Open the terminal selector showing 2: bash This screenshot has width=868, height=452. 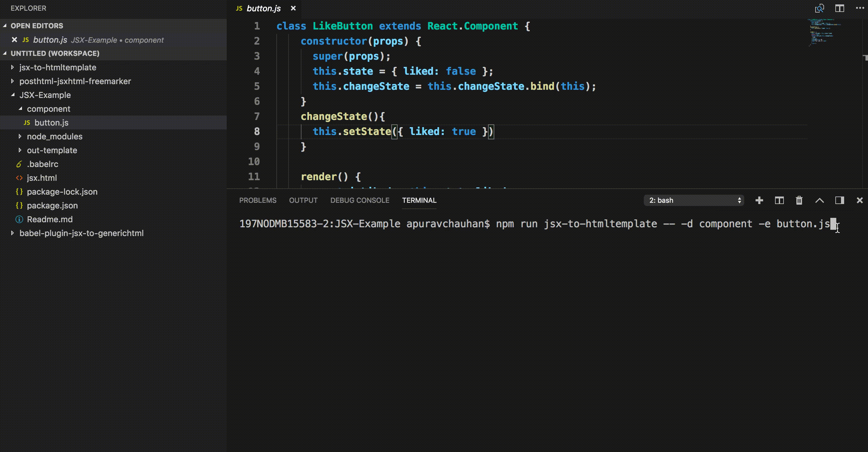(693, 200)
